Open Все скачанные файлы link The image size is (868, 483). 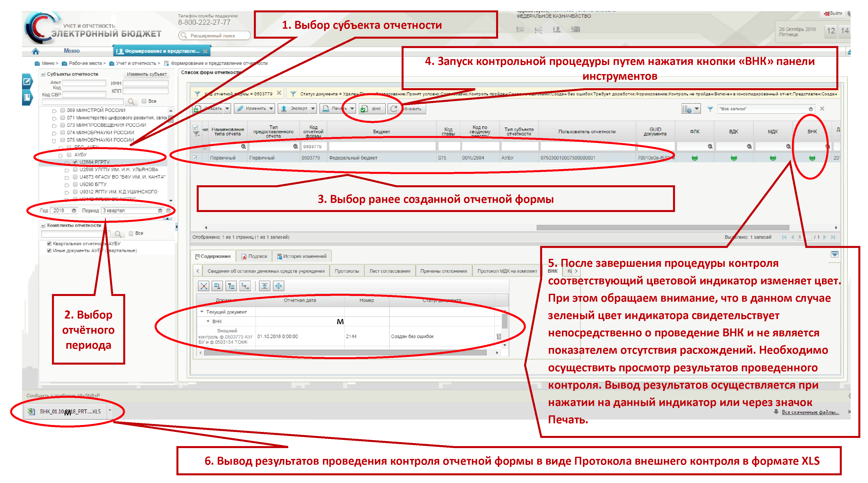[810, 412]
